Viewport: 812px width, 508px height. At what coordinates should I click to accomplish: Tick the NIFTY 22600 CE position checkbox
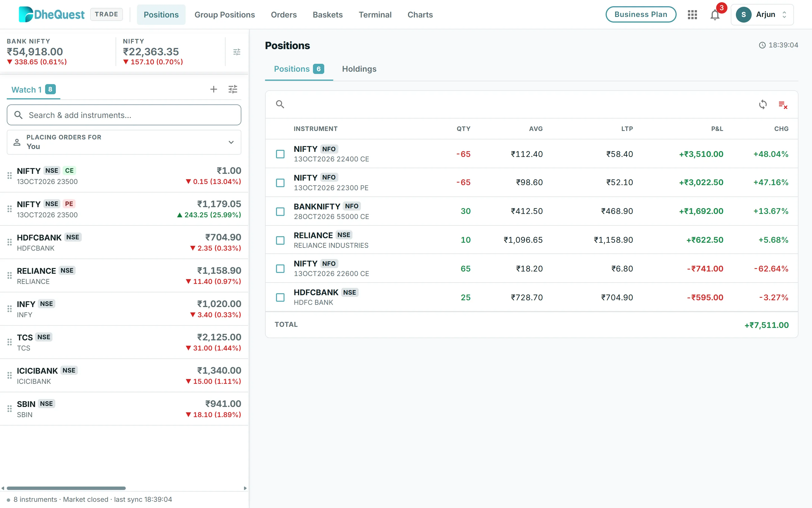280,268
